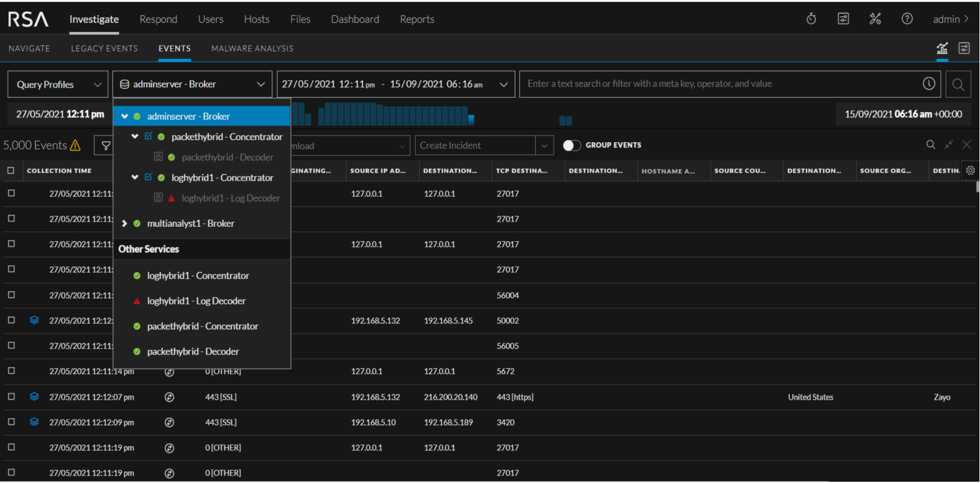Click the search magnifier beside query bar
Image resolution: width=980 pixels, height=483 pixels.
pos(958,84)
